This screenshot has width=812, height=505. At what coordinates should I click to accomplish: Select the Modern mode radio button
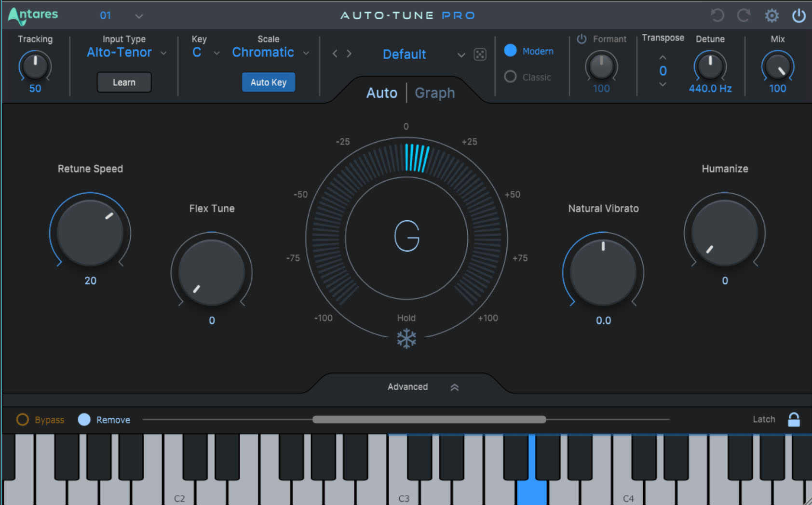click(510, 51)
